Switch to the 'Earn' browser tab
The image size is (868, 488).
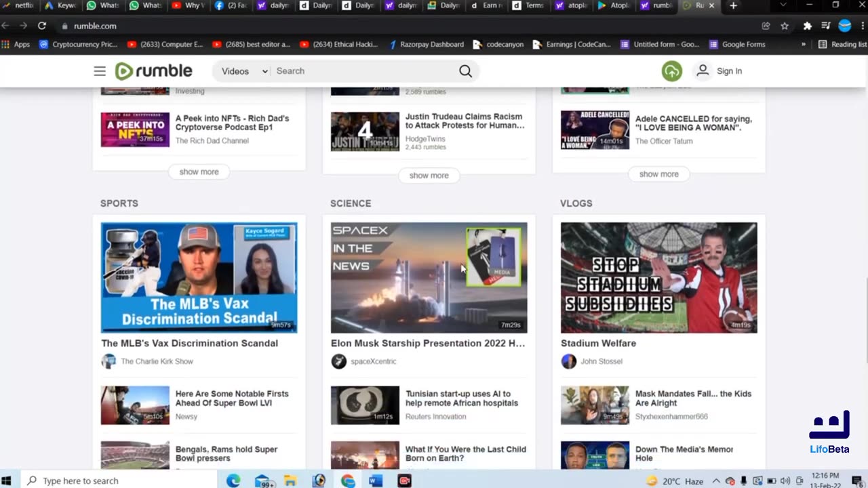pos(486,5)
